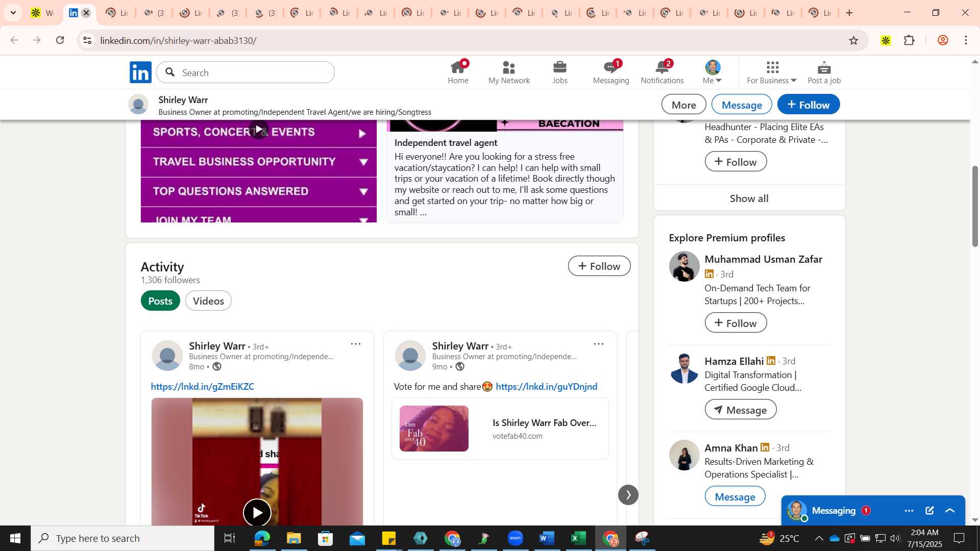Image resolution: width=980 pixels, height=551 pixels.
Task: Message Shirley Warr from sticky header
Action: [742, 105]
